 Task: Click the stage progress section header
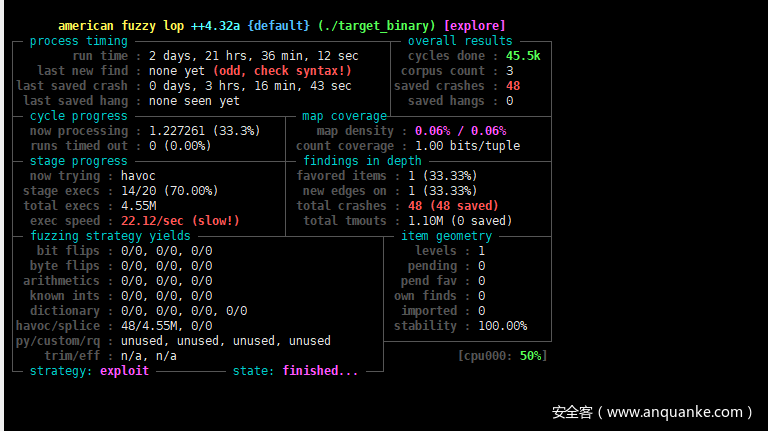pos(78,161)
